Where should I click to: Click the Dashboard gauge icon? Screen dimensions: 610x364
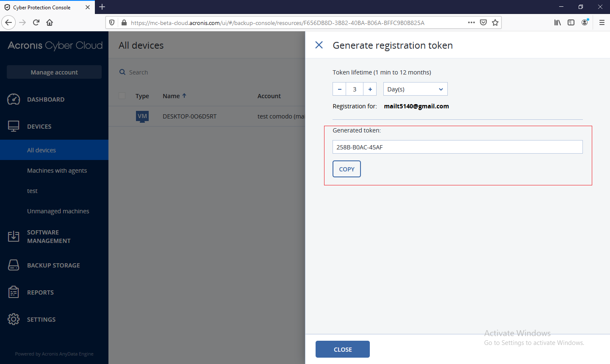14,99
